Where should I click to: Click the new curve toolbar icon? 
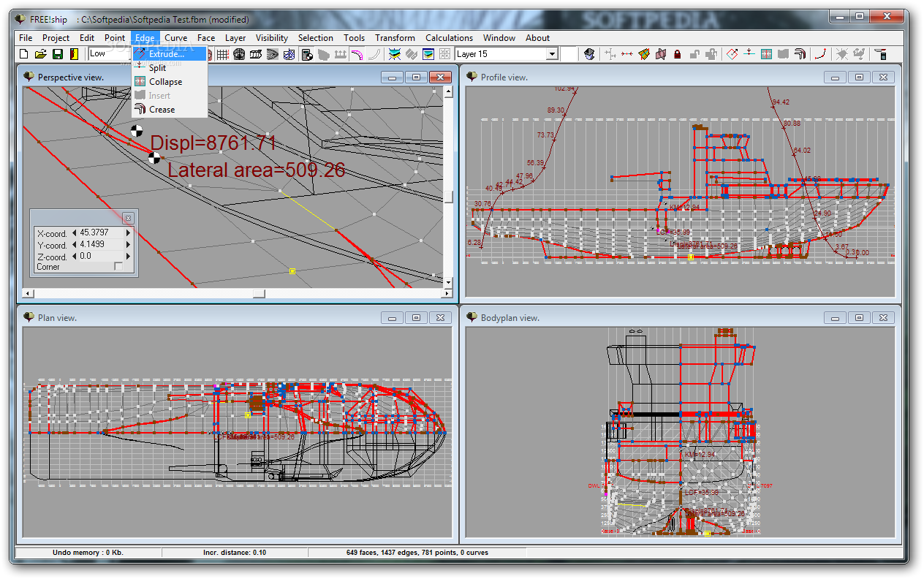point(821,53)
